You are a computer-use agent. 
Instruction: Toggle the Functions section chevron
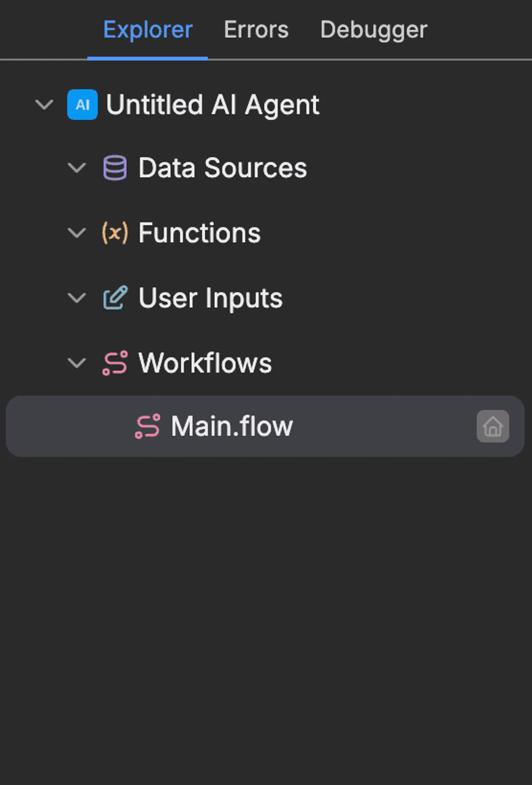pyautogui.click(x=77, y=232)
